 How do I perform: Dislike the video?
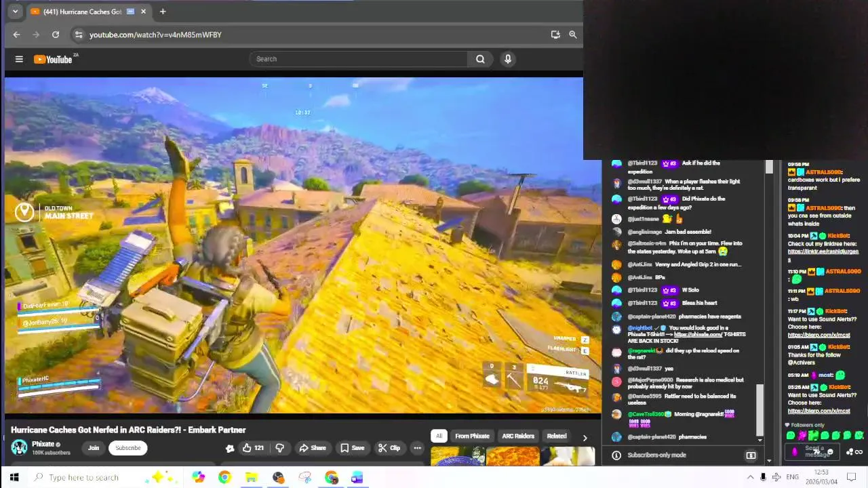(x=279, y=448)
